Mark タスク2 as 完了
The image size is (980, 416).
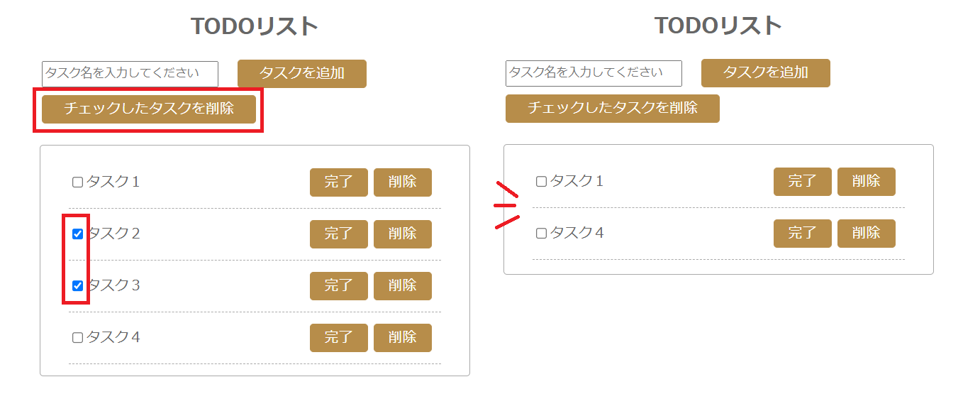[x=338, y=234]
